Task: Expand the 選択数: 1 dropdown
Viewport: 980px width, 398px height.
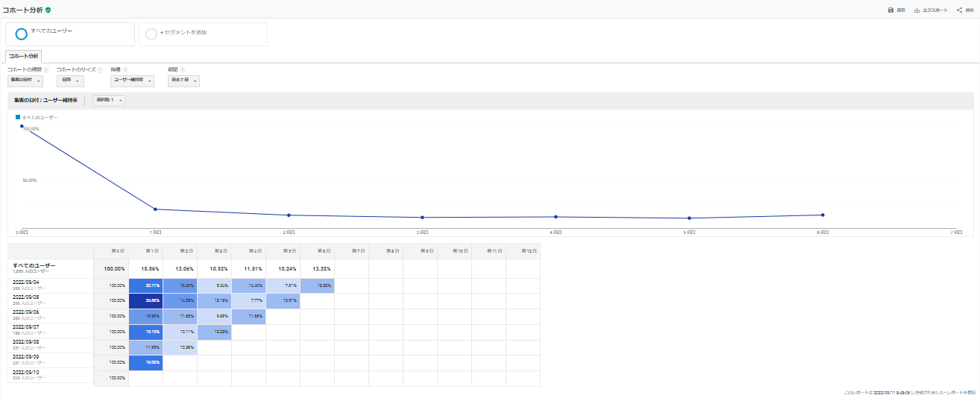Action: [x=109, y=101]
